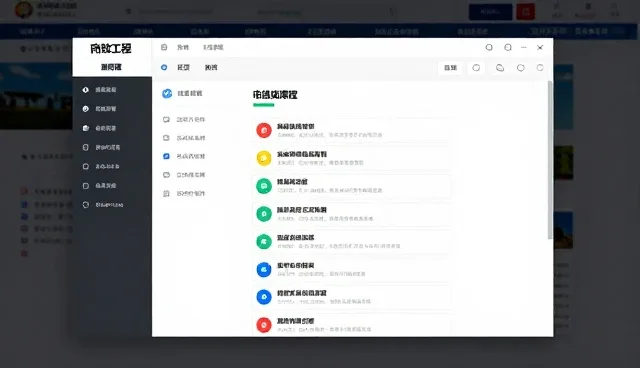The width and height of the screenshot is (640, 368).
Task: Select the middle-panel item with the filled blue square icon
Action: [x=184, y=156]
